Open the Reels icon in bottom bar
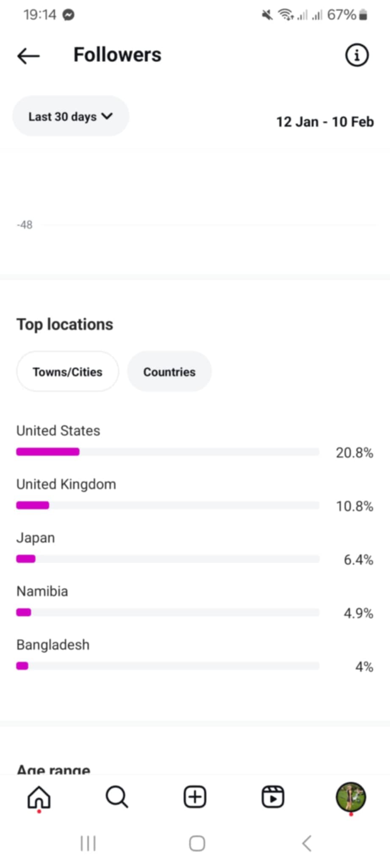The image size is (390, 868). click(273, 797)
